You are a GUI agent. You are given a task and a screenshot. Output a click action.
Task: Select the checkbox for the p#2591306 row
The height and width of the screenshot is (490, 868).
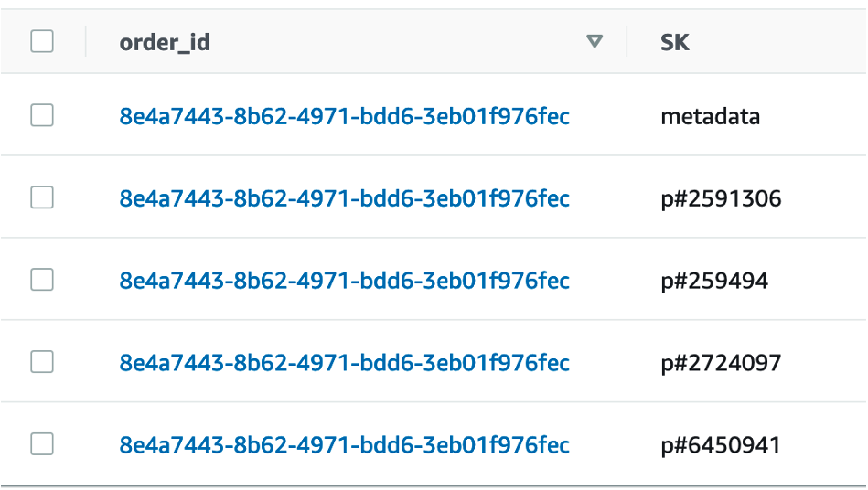click(x=42, y=197)
